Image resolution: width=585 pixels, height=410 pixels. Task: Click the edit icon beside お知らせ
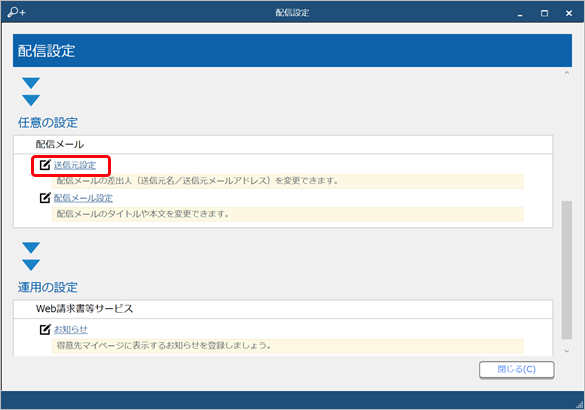pos(45,329)
